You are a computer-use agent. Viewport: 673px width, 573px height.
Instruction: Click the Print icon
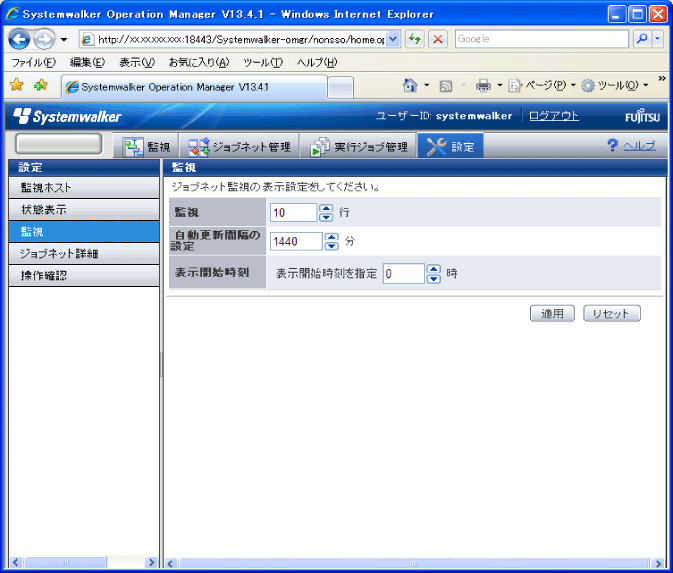[x=483, y=86]
